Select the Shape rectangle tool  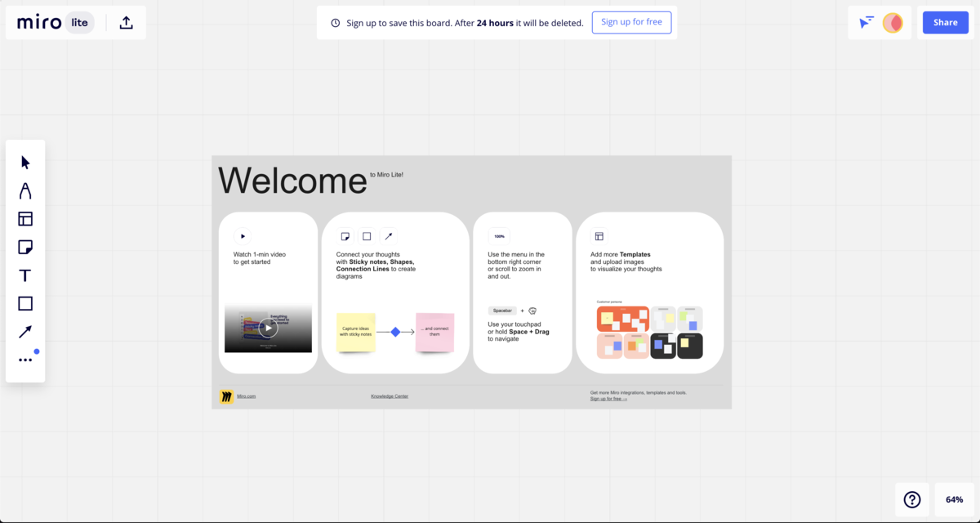(x=25, y=303)
